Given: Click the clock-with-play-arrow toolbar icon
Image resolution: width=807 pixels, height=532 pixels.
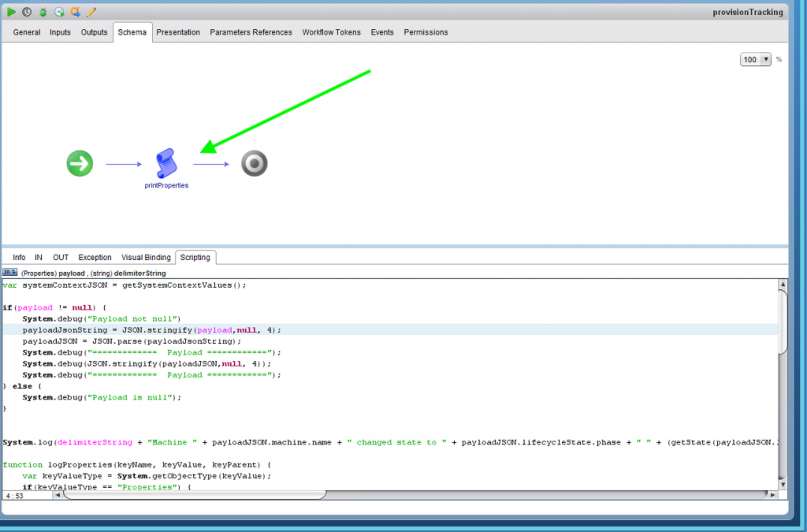Looking at the screenshot, I should tap(59, 12).
